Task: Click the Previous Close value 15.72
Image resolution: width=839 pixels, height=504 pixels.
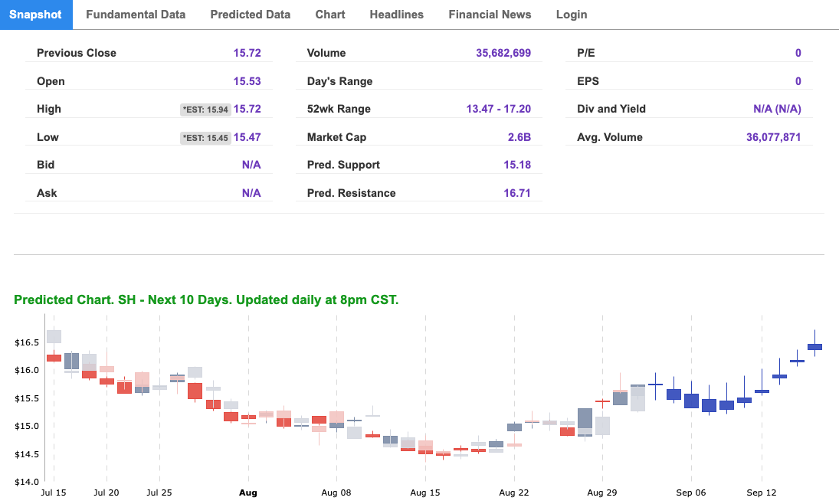Action: tap(251, 53)
